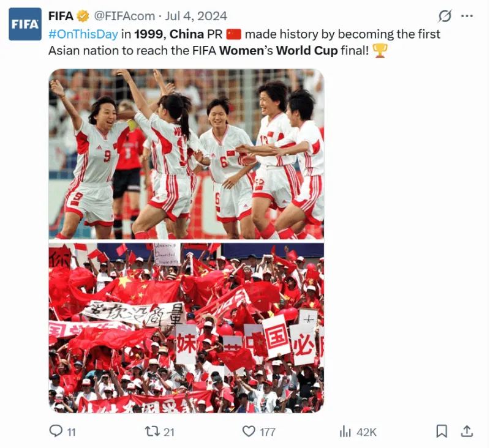Viewport: 490px width, 448px height.
Task: Open the three-dot more options menu
Action: click(467, 16)
